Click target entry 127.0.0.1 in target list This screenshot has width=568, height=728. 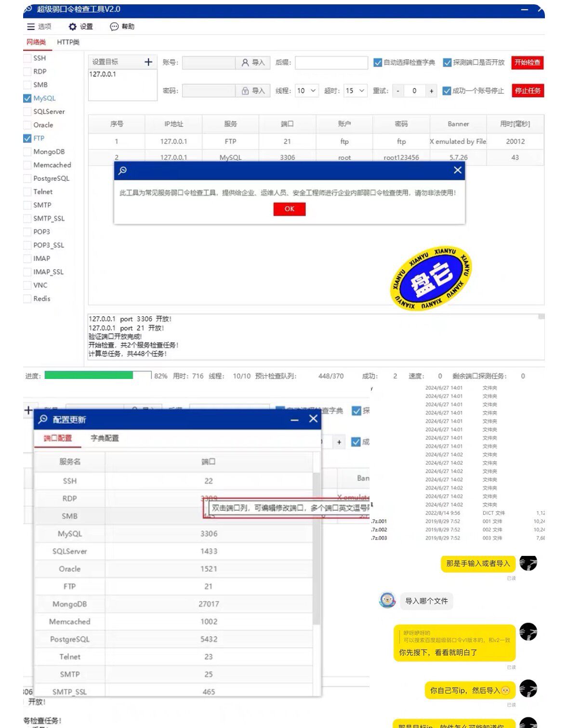coord(103,74)
